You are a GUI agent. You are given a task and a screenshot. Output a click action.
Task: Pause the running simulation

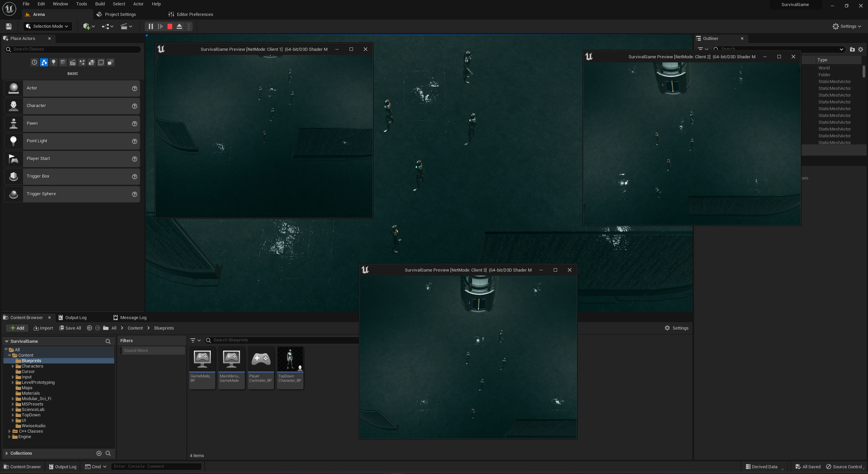[151, 26]
